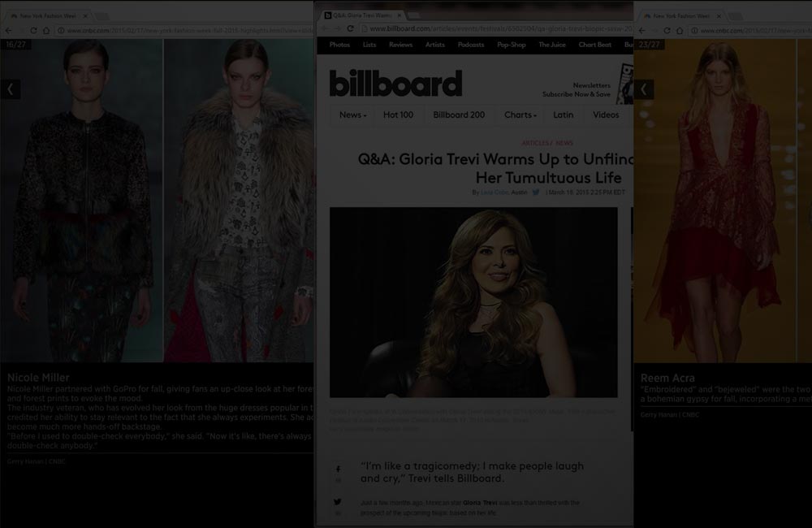
Task: Close the tab in Nicole Miller CNBC window
Action: coord(85,16)
